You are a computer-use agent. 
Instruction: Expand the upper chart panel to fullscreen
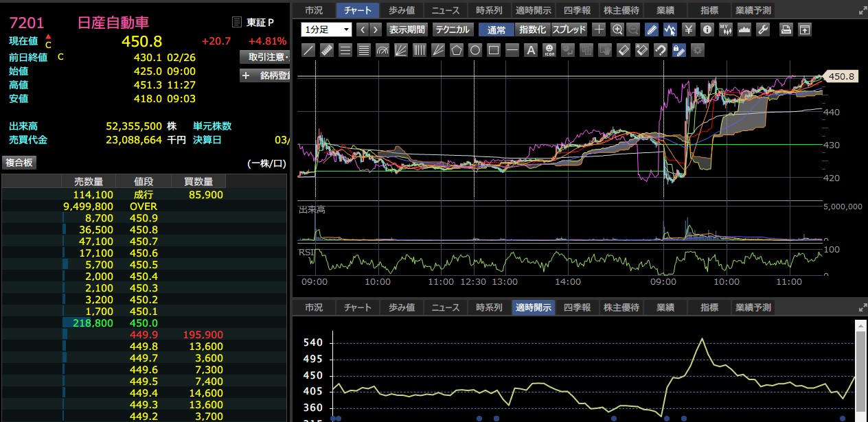coord(863,10)
